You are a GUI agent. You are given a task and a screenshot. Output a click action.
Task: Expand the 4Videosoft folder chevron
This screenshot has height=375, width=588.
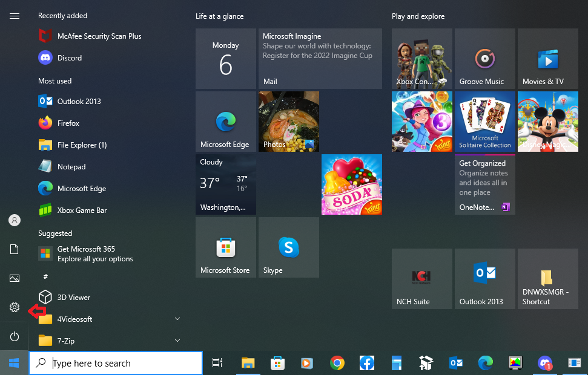pos(177,319)
